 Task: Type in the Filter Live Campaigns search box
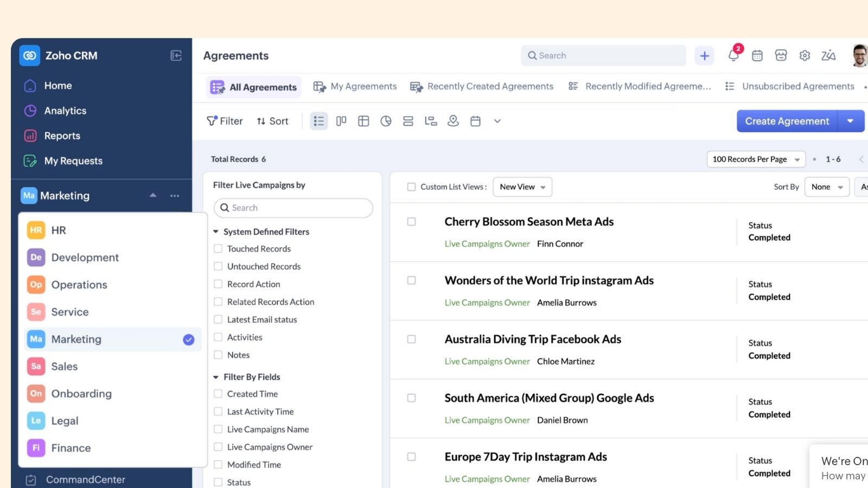tap(293, 208)
